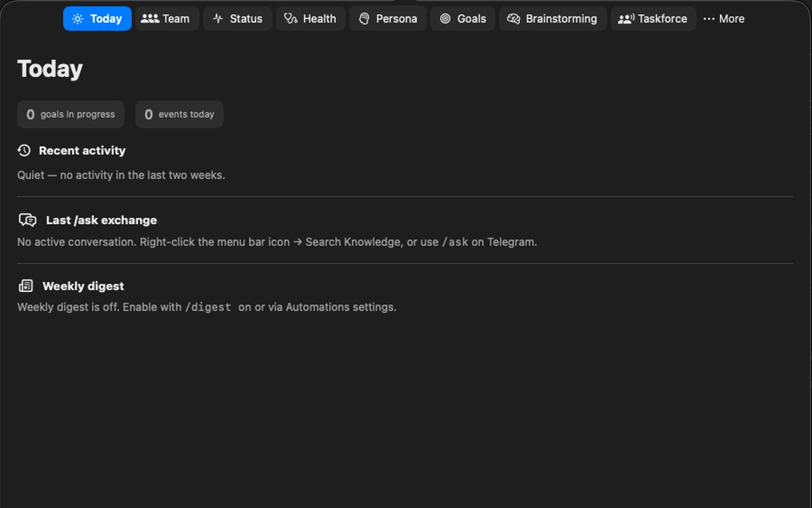
Task: Open the Goals tab
Action: [x=463, y=19]
